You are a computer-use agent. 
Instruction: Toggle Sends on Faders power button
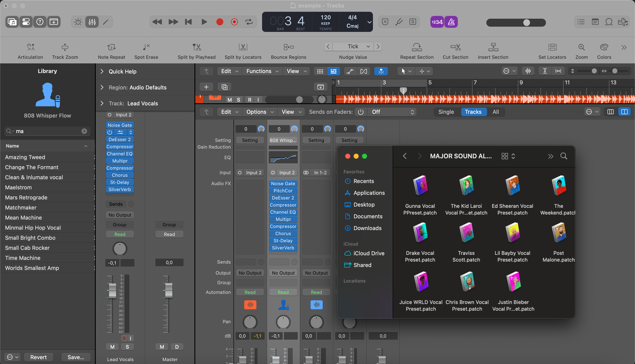[x=361, y=112]
